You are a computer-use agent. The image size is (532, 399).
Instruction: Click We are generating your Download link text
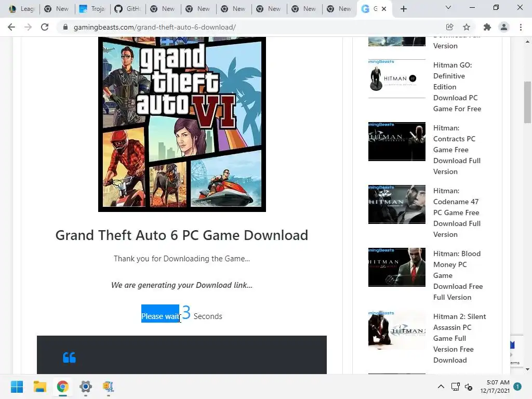182,285
